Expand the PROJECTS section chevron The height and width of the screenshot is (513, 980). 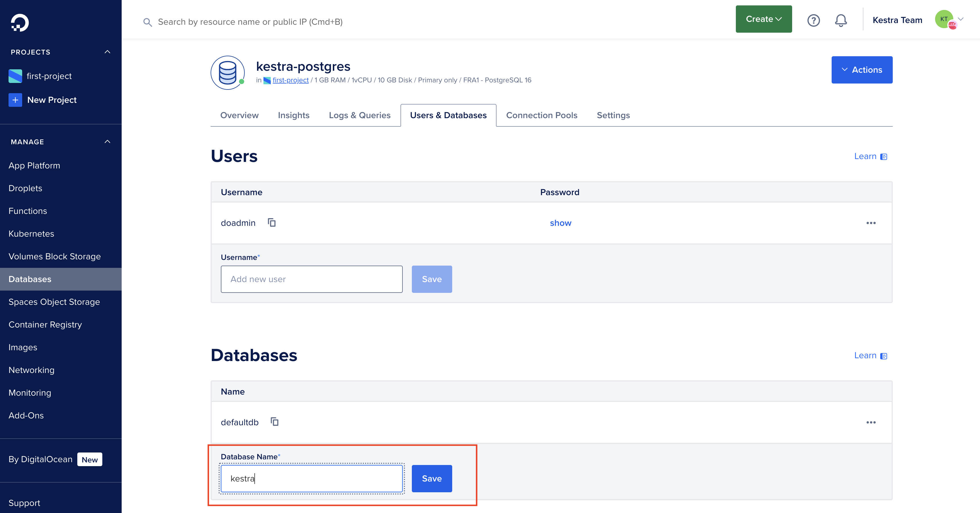tap(108, 52)
